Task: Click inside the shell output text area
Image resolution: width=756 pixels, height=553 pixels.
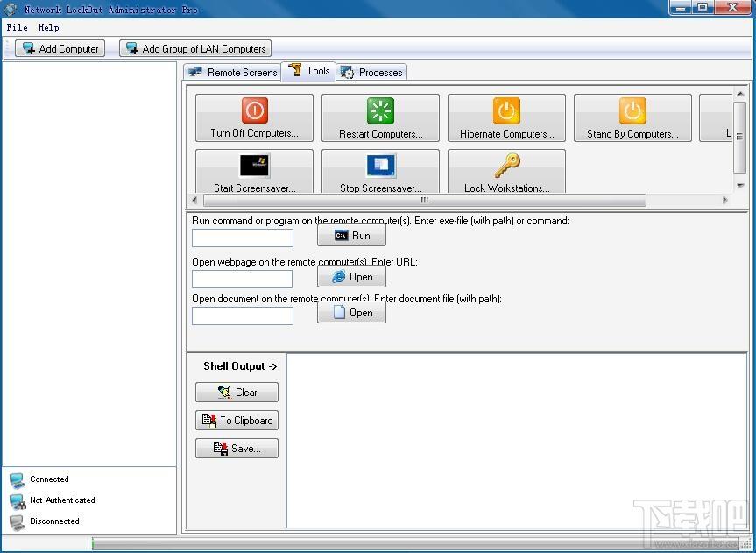Action: point(516,441)
